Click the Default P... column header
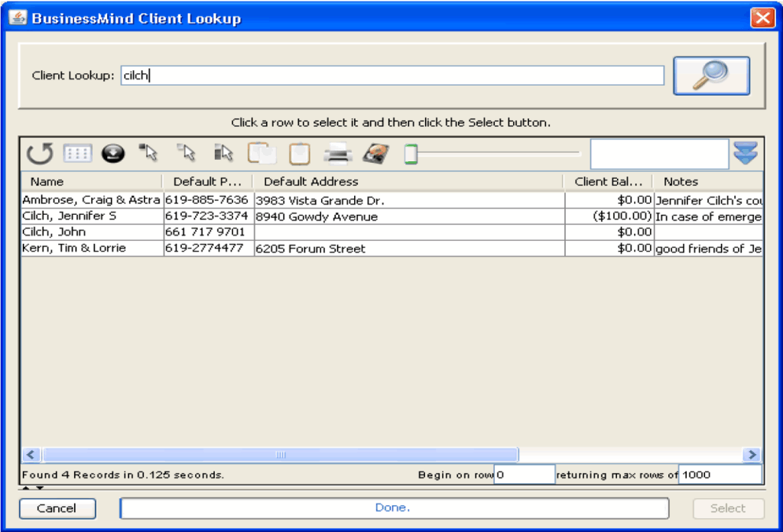Viewport: 783px width, 532px height. pos(208,182)
